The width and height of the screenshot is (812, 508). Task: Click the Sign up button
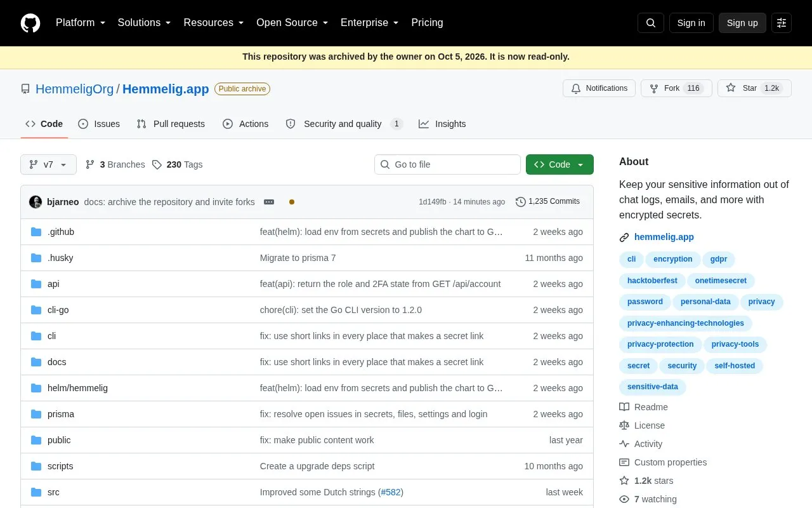[742, 23]
